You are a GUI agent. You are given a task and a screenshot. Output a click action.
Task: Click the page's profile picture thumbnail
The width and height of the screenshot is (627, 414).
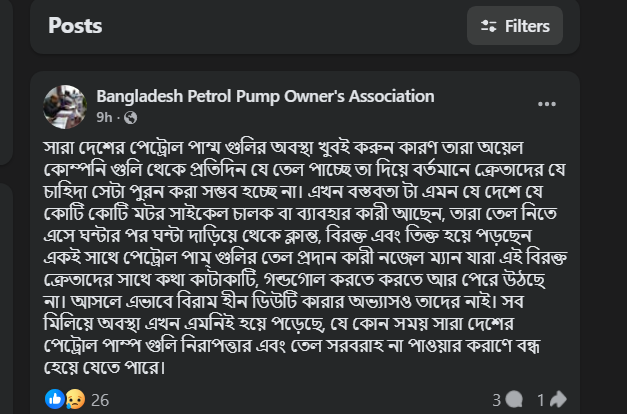coord(64,106)
